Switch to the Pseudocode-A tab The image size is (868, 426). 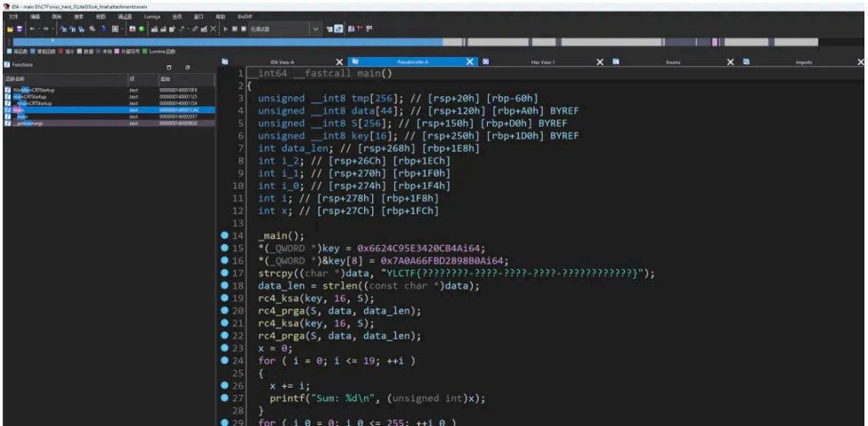[413, 62]
